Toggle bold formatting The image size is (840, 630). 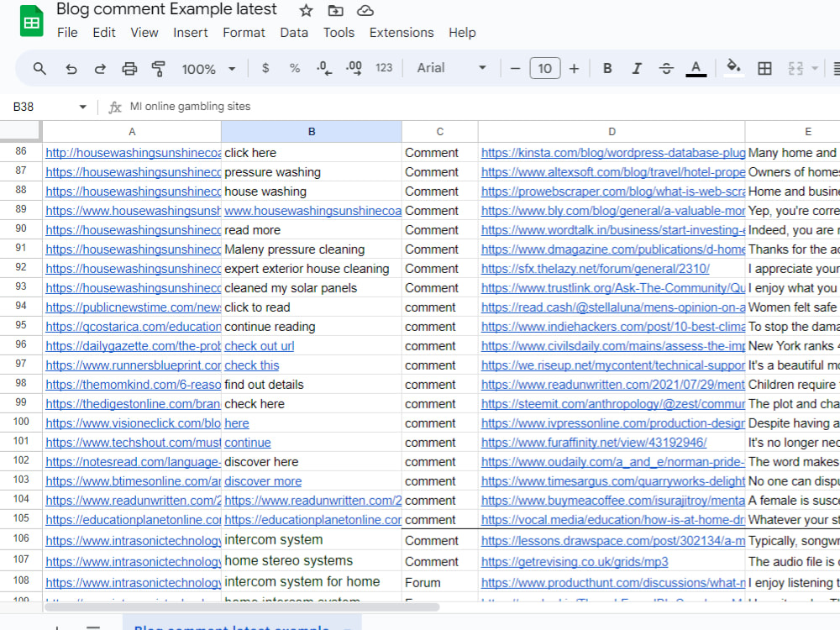coord(607,69)
